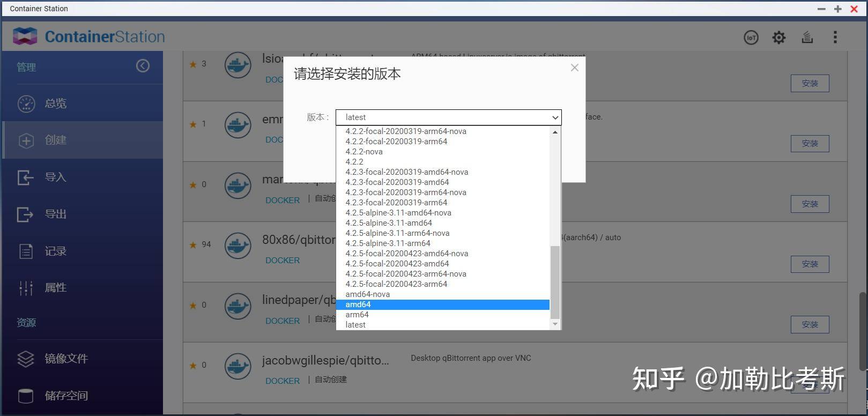
Task: Click version list scrollbar down arrow
Action: tap(555, 324)
